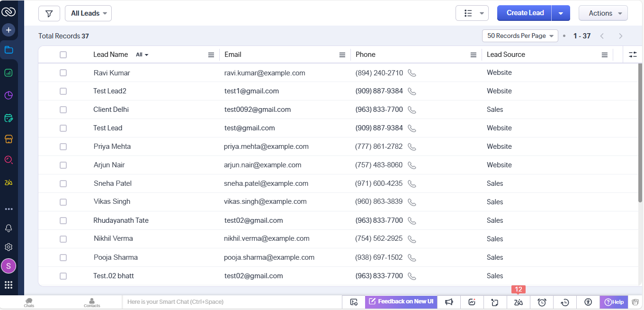Click the plus quick-create icon in sidebar

point(9,30)
